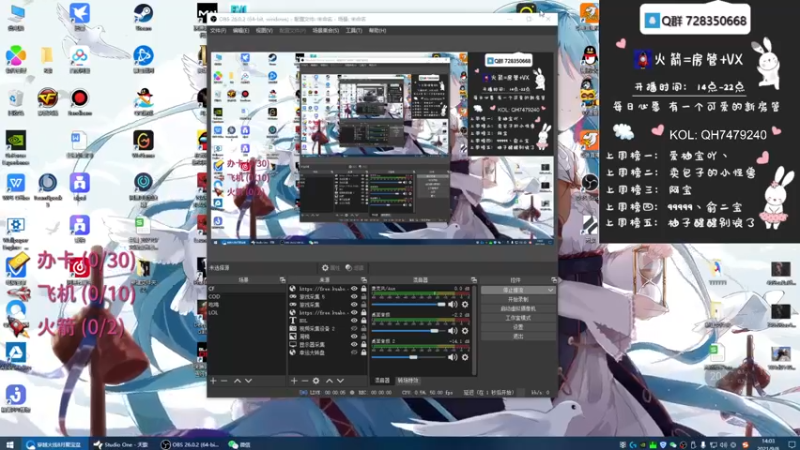
Task: Hide the 显示器采集 source with eye icon
Action: [354, 344]
